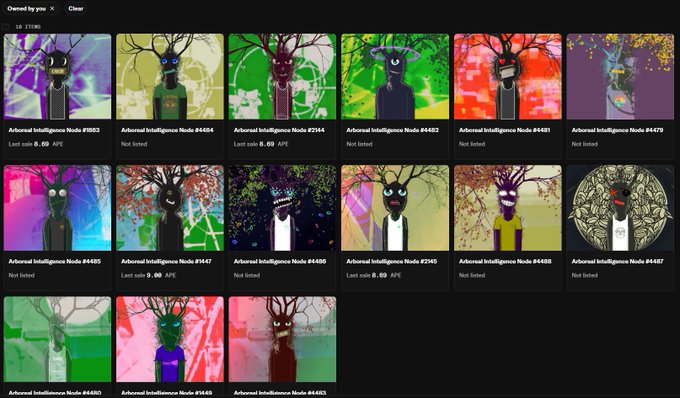Open the Node #4487 leaf-circle thumbnail

(x=620, y=208)
